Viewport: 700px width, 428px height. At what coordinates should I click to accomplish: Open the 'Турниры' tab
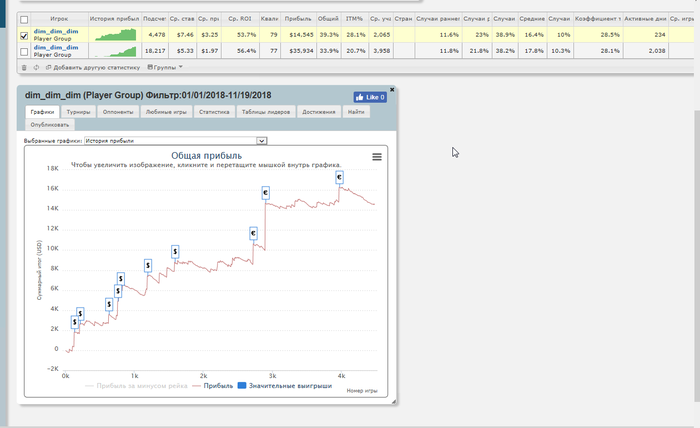point(78,112)
